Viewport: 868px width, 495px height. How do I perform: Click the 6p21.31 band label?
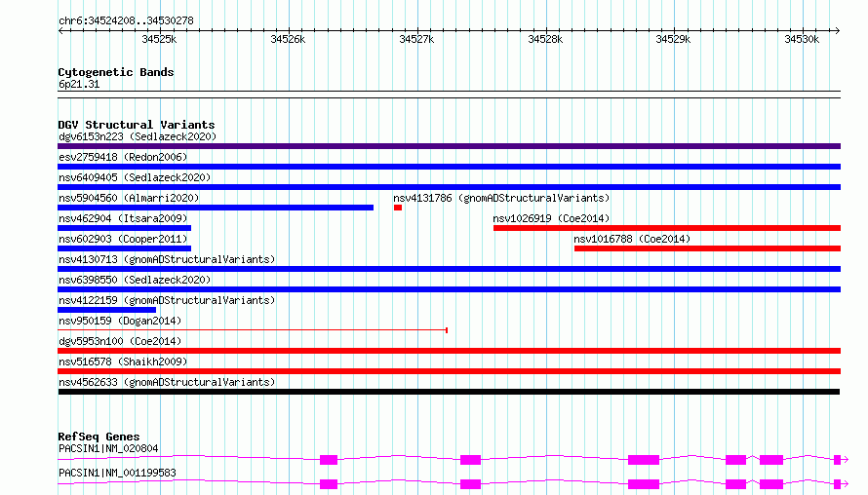tap(79, 84)
